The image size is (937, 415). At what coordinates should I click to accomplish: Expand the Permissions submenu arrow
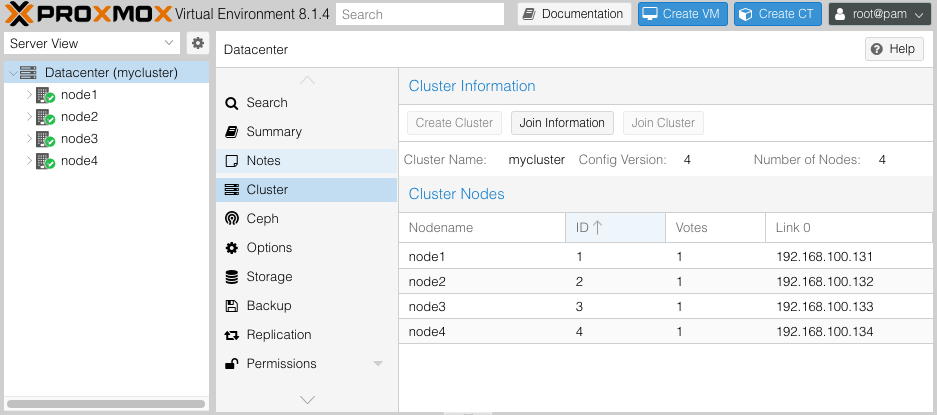378,364
